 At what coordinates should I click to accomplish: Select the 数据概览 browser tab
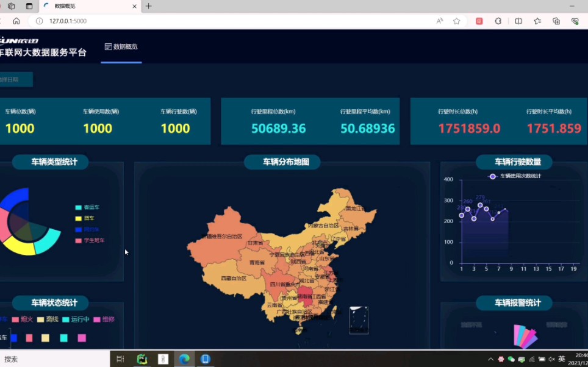coord(90,6)
